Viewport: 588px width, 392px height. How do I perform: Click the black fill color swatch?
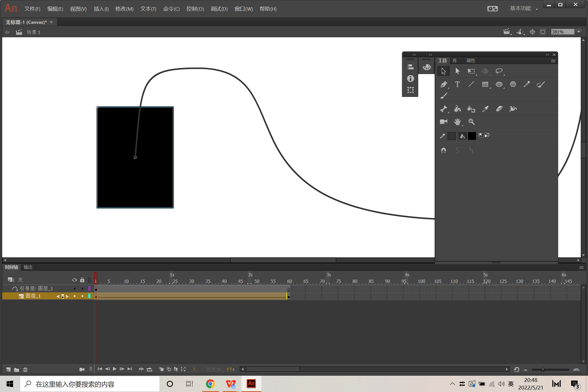472,136
